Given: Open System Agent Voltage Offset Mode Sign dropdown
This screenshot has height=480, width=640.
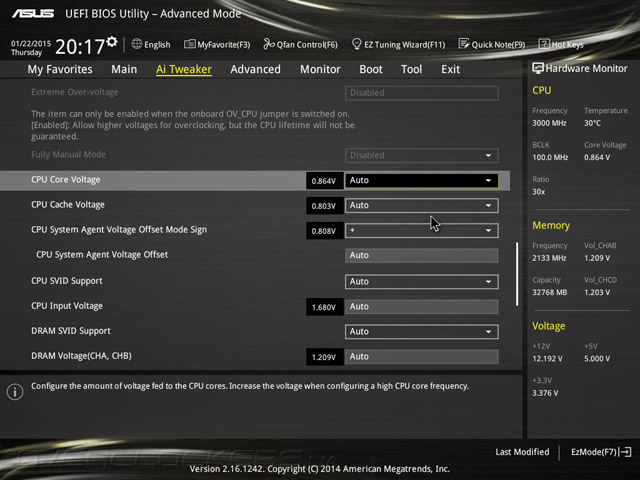Looking at the screenshot, I should tap(422, 231).
